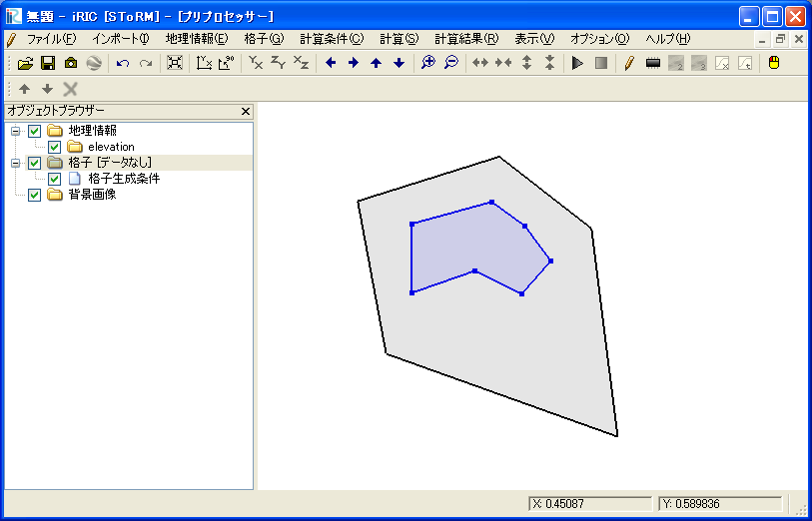Uncheck the 背景画像 checkbox
The height and width of the screenshot is (521, 812).
point(34,195)
